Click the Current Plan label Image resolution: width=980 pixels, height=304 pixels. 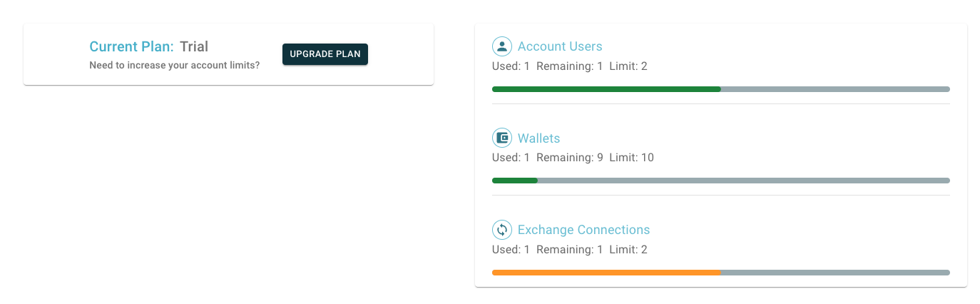pos(131,47)
